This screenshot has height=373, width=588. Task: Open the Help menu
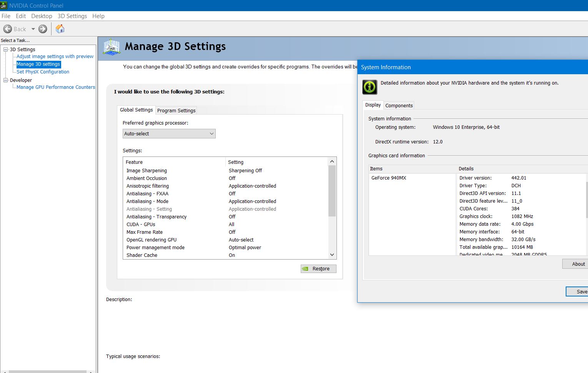tap(98, 16)
